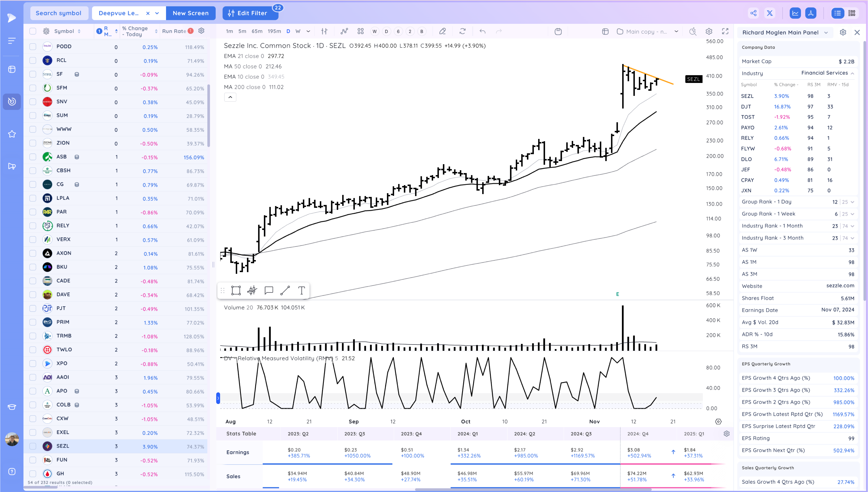Check the RCL row checkbox

point(33,61)
